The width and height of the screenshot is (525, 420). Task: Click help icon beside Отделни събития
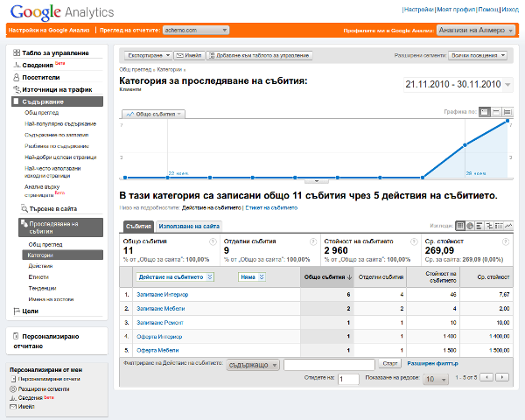313,241
